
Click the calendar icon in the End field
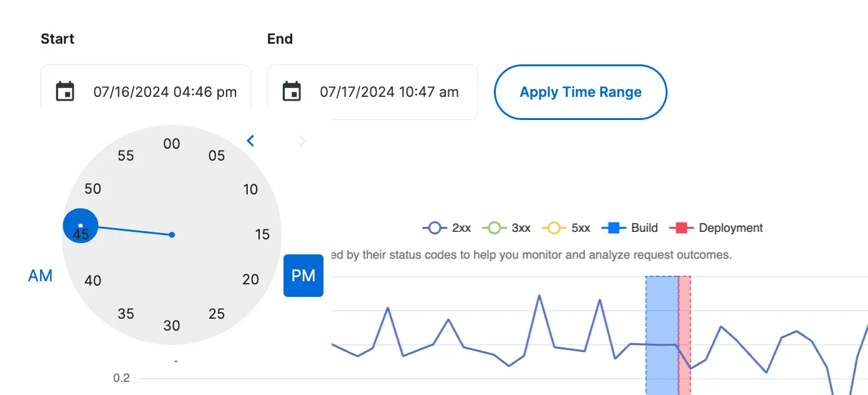pyautogui.click(x=290, y=91)
